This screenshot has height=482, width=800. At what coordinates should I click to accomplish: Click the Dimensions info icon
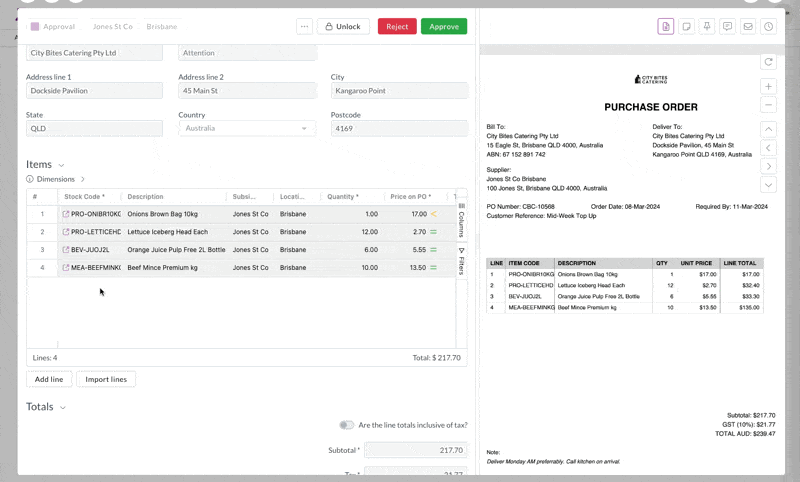point(30,179)
